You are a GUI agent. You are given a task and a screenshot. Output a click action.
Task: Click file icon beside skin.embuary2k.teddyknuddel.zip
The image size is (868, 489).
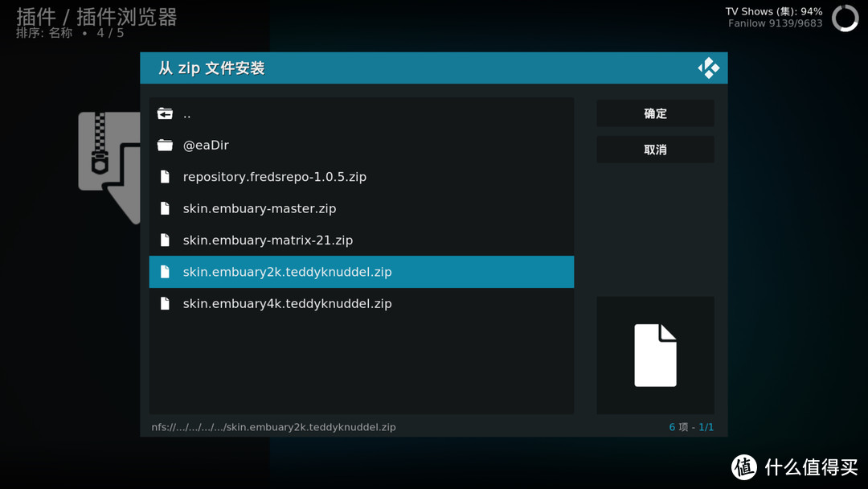(x=165, y=272)
